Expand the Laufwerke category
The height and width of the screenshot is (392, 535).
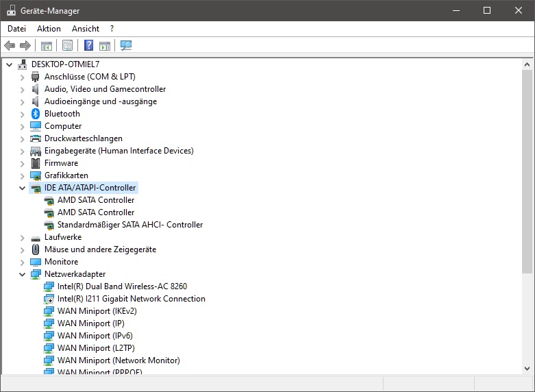click(22, 238)
